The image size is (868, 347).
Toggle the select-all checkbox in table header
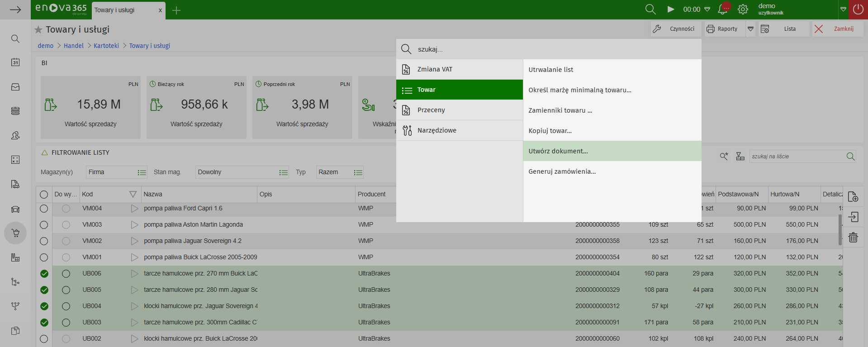(44, 195)
